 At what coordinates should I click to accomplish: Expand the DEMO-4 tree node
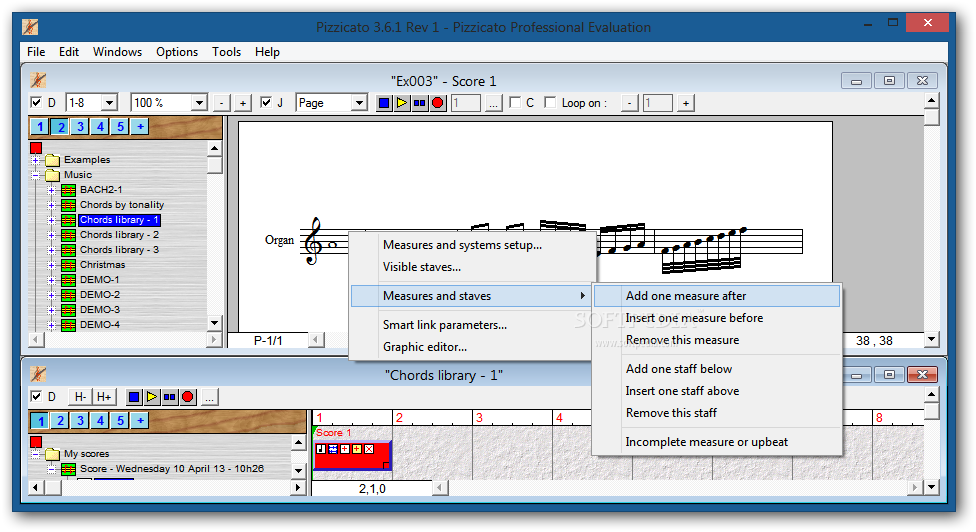pos(52,324)
